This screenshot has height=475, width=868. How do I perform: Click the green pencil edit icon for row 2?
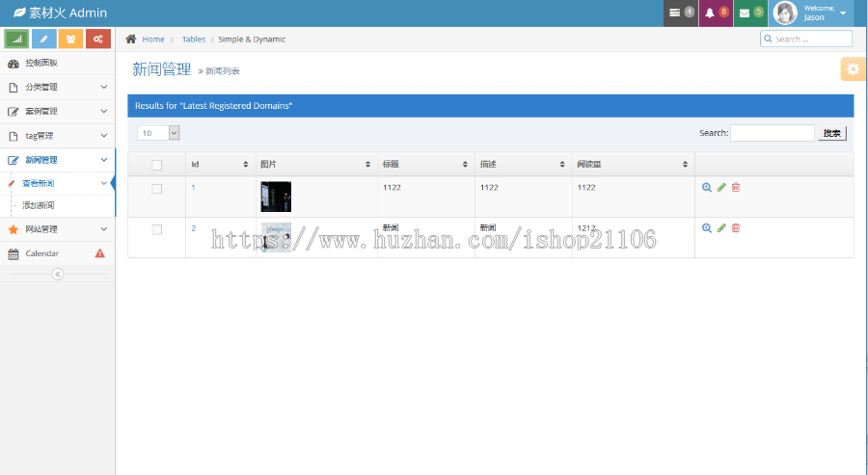pyautogui.click(x=721, y=227)
